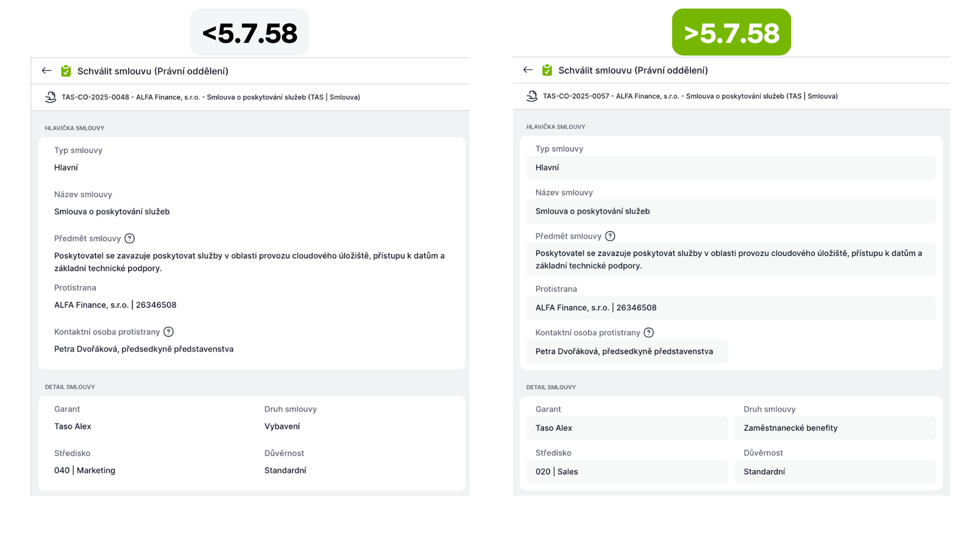Viewport: 980px width, 551px height.
Task: Click the <5.7.58 version badge
Action: pyautogui.click(x=249, y=32)
